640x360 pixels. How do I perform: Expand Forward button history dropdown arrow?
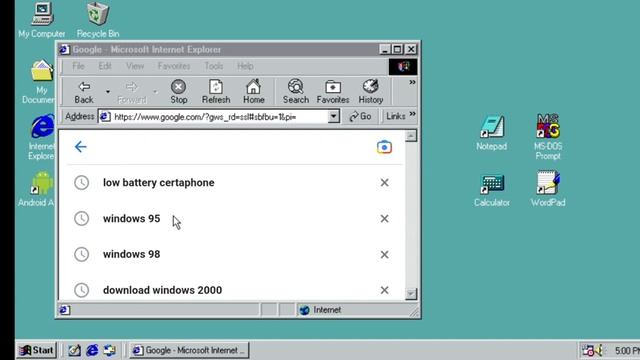pyautogui.click(x=155, y=92)
